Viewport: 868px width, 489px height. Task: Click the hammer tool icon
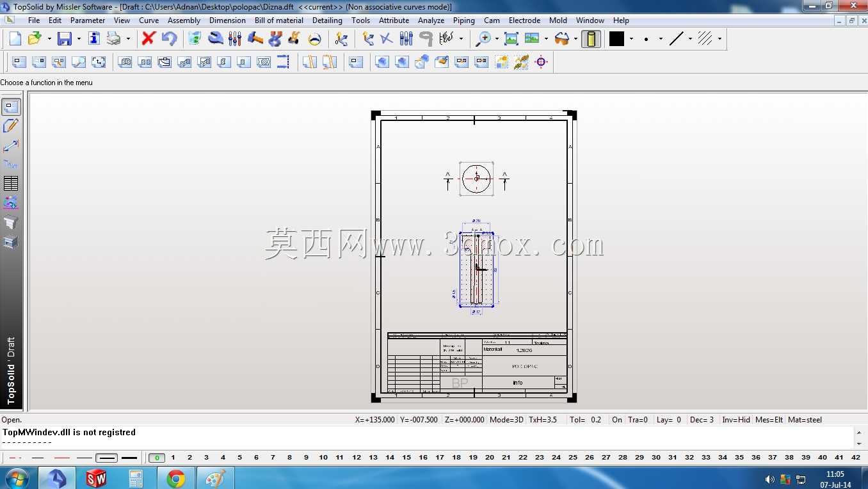point(255,39)
